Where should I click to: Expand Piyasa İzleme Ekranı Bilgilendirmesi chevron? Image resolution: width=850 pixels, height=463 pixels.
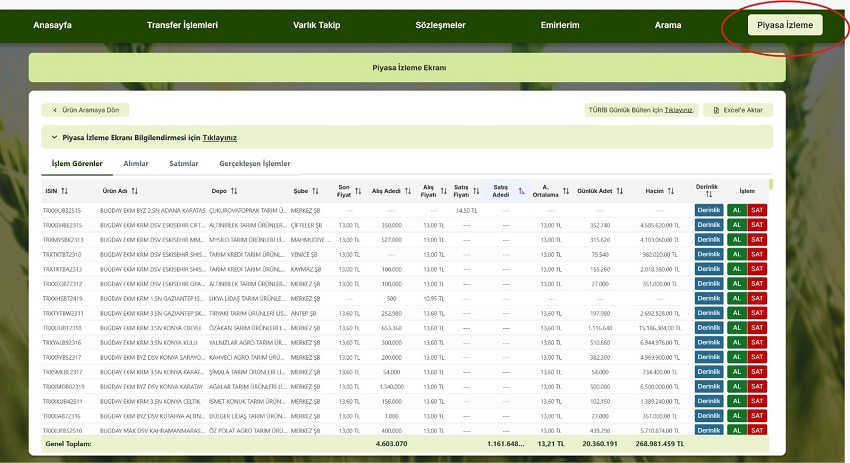click(54, 137)
